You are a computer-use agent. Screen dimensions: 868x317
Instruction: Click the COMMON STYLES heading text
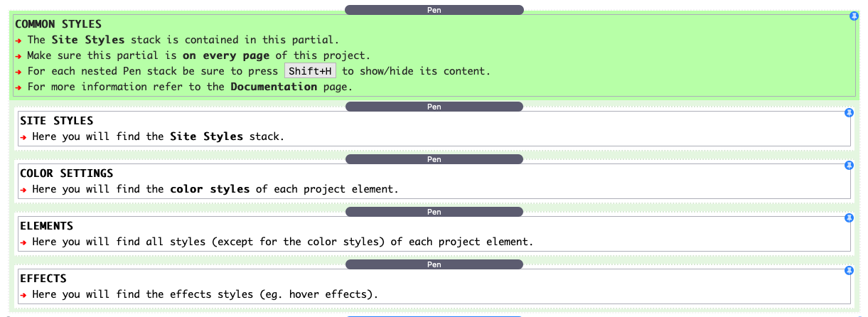(58, 24)
